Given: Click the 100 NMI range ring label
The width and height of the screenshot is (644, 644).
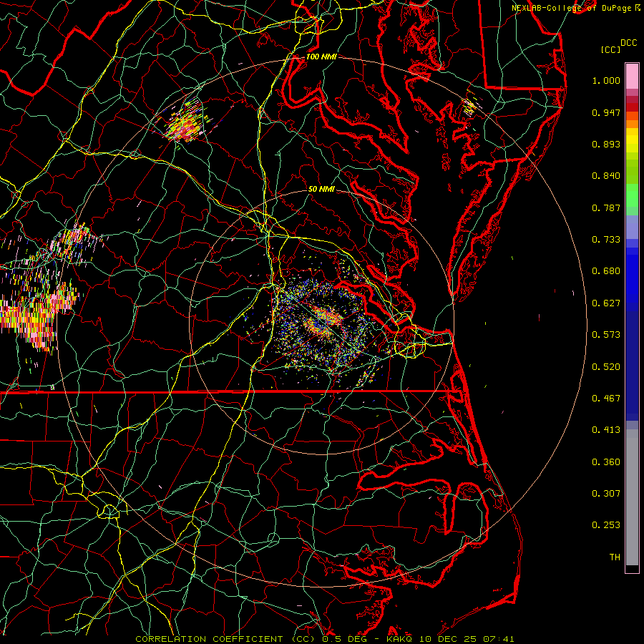Looking at the screenshot, I should [321, 57].
